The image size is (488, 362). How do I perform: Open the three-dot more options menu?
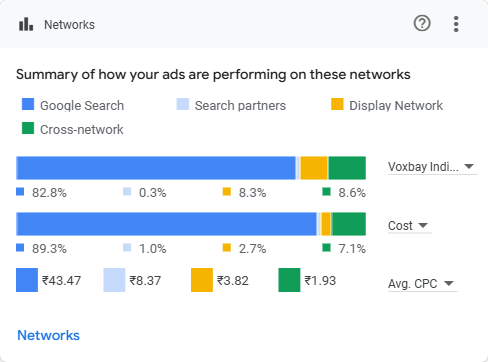456,24
